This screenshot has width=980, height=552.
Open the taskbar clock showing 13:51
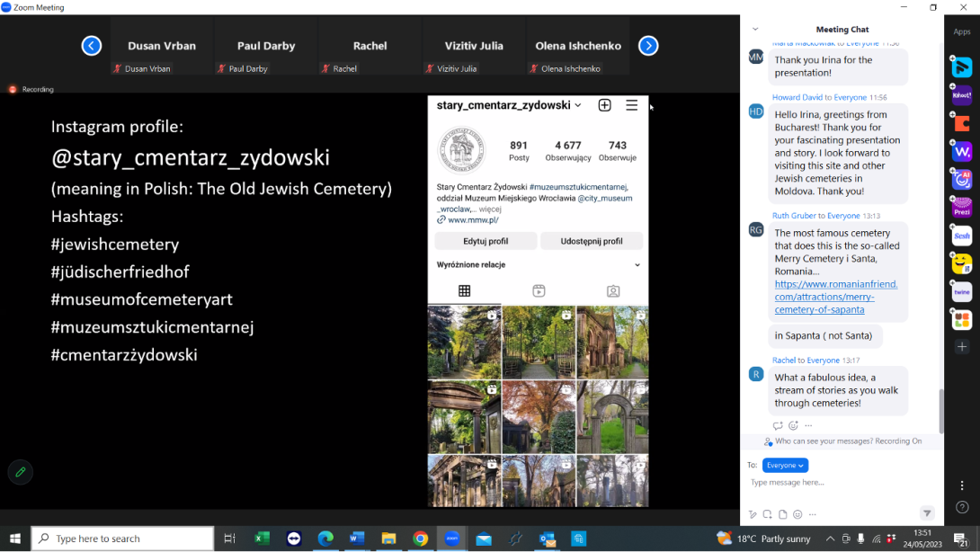click(x=922, y=539)
